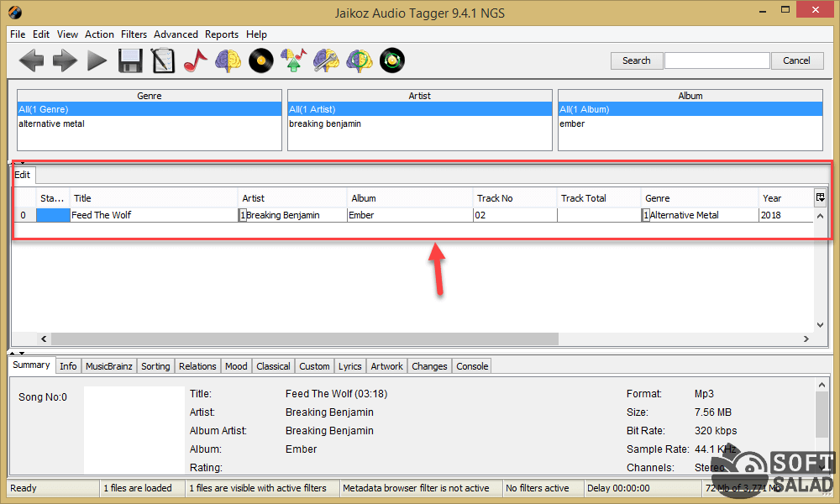Click the forward arrow toolbar icon

click(x=64, y=60)
